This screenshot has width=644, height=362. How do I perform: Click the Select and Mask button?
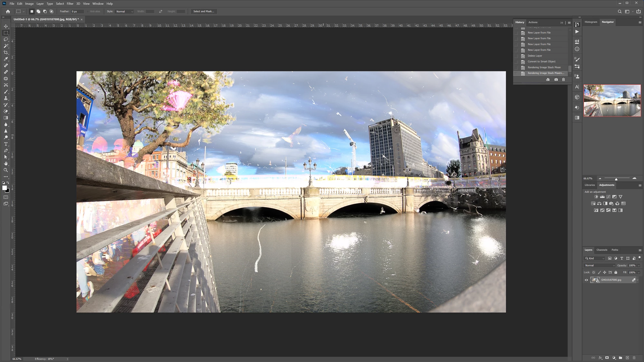204,11
